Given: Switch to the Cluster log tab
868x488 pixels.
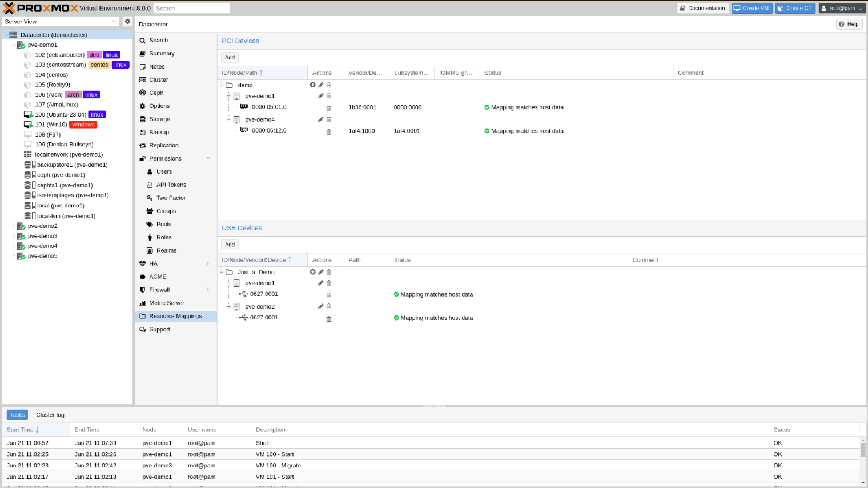Looking at the screenshot, I should click(50, 415).
